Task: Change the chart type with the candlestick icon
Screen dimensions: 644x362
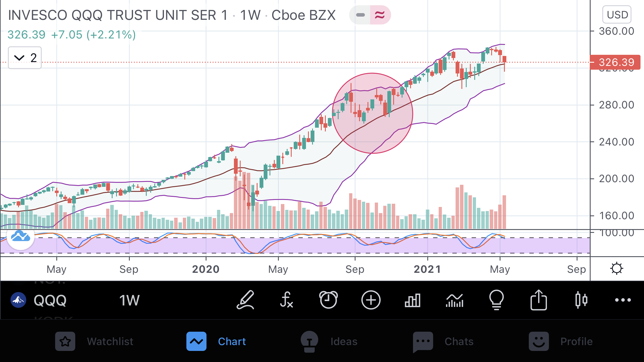Action: (581, 300)
